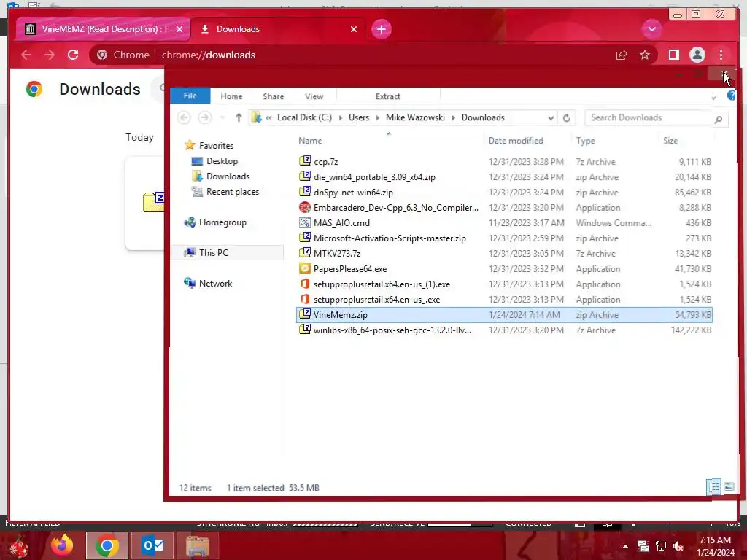Image resolution: width=747 pixels, height=560 pixels.
Task: Sort files by Date modified column
Action: tap(516, 141)
